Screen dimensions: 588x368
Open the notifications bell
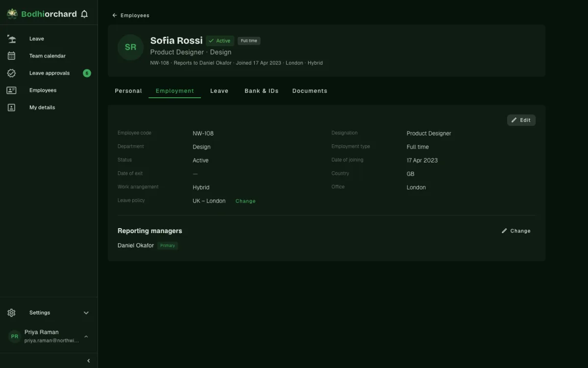pyautogui.click(x=84, y=14)
